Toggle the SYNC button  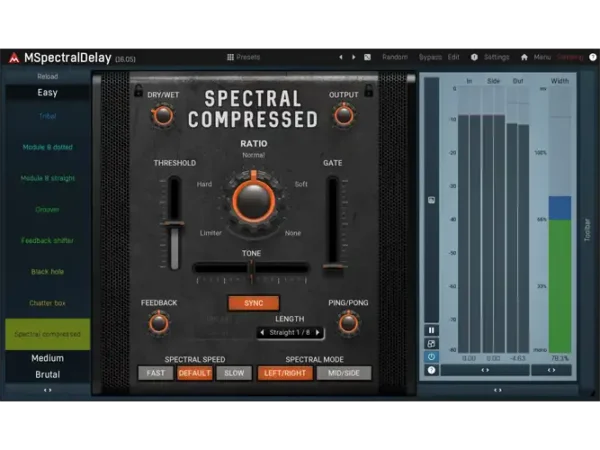[254, 303]
